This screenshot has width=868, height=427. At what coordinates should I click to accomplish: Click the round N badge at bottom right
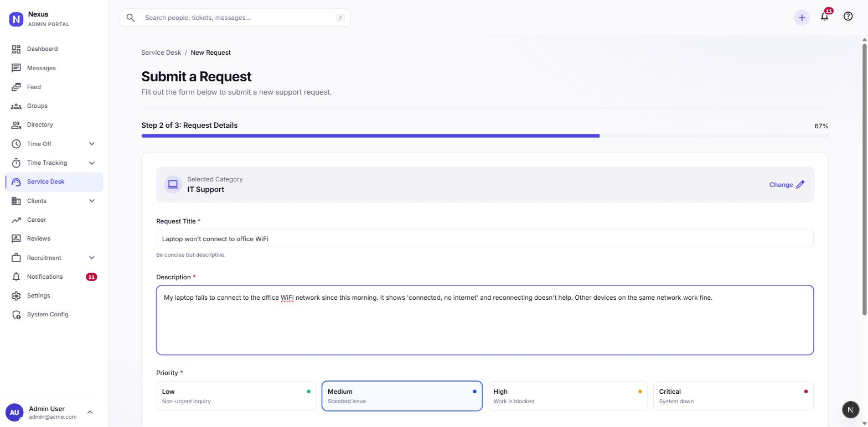[x=851, y=410]
